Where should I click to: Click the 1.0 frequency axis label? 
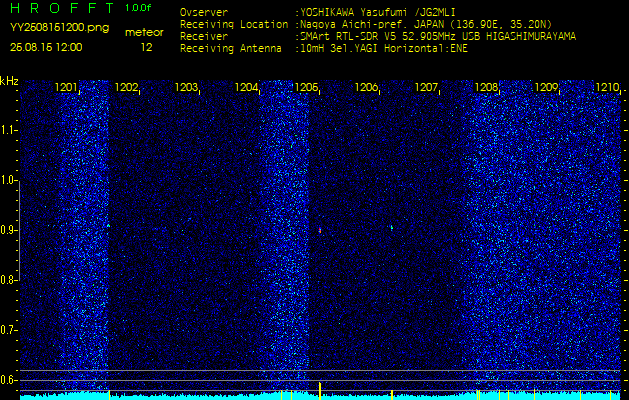7,181
